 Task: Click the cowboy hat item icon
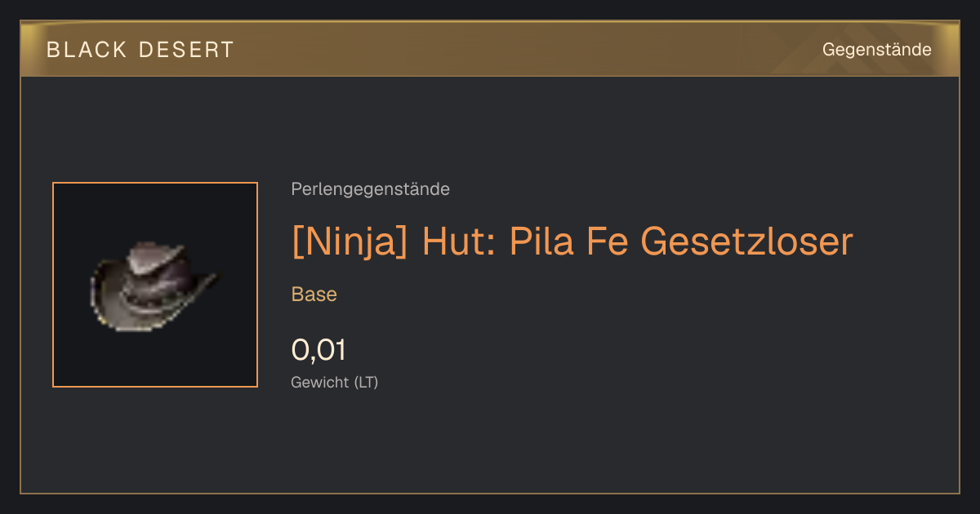[x=154, y=286]
